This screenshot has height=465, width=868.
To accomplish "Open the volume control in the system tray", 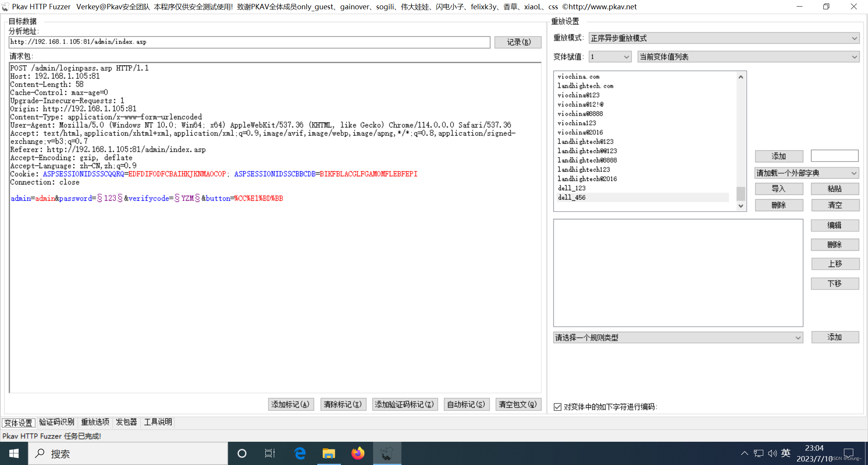I will [x=772, y=453].
